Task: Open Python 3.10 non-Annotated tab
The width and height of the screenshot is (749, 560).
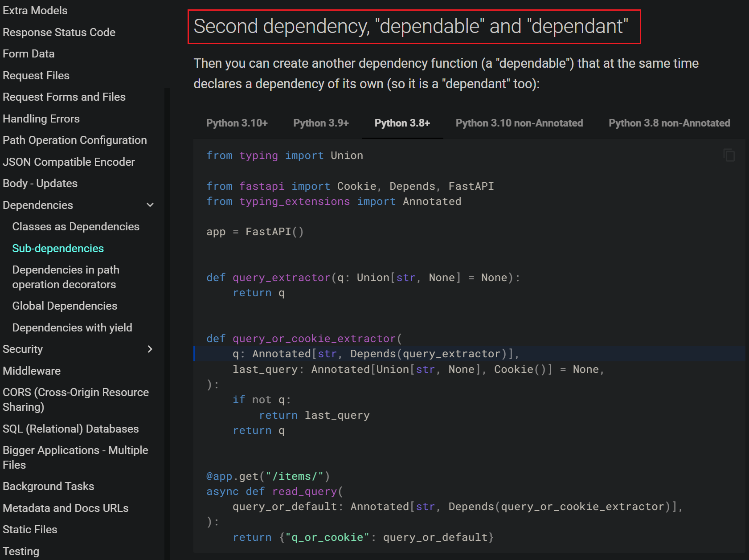Action: click(519, 123)
